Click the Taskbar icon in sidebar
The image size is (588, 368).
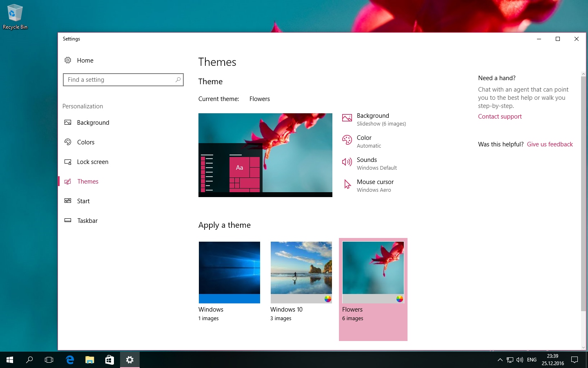68,221
